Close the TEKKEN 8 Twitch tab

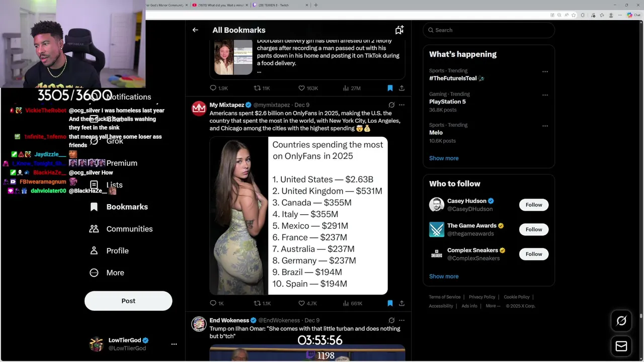pos(307,5)
